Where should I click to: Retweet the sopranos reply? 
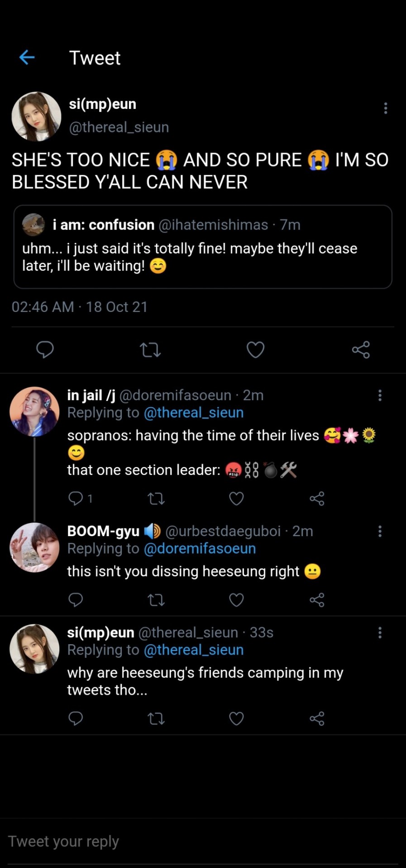pyautogui.click(x=156, y=498)
